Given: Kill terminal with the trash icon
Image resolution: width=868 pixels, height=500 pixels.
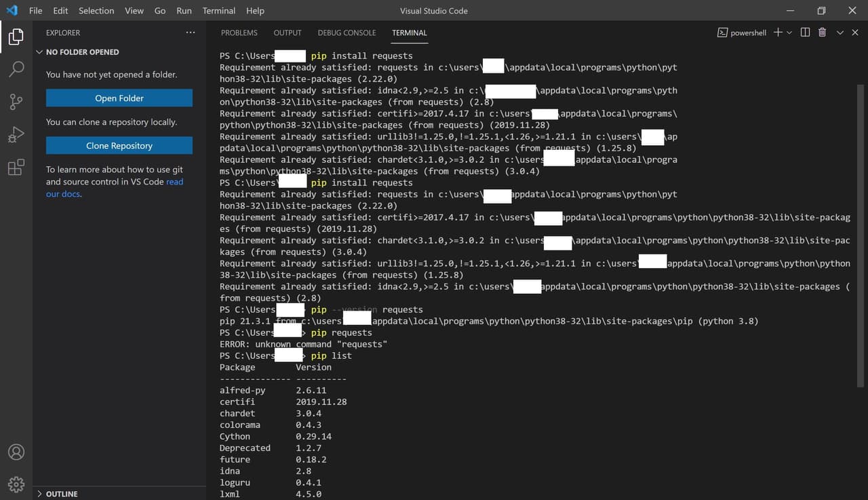Looking at the screenshot, I should tap(822, 33).
